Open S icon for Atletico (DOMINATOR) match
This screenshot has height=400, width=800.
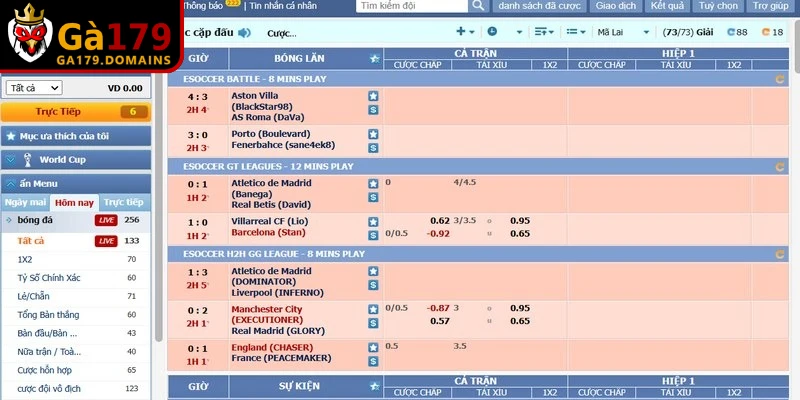pos(373,285)
